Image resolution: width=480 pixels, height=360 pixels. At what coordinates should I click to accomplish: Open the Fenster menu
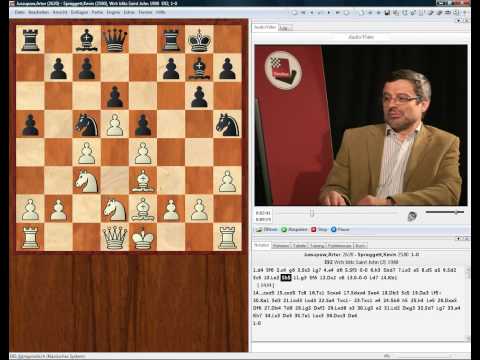click(x=145, y=12)
